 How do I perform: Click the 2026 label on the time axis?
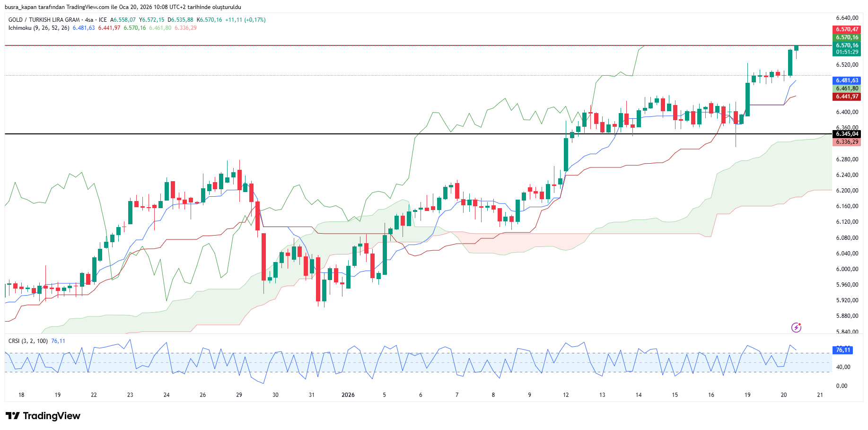[348, 395]
